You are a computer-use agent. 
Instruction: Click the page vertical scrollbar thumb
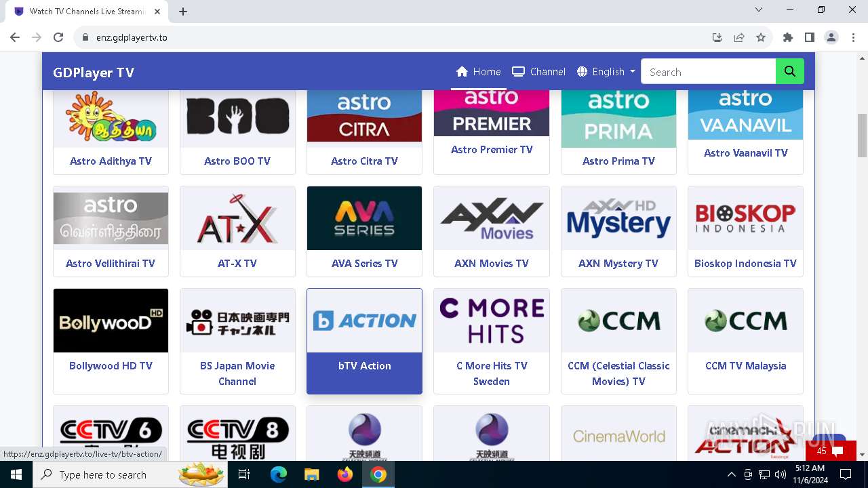coord(862,135)
